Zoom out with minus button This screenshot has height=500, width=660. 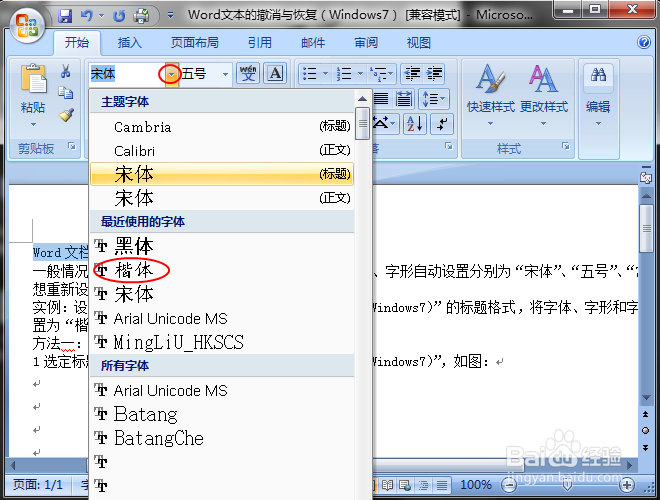pyautogui.click(x=509, y=485)
